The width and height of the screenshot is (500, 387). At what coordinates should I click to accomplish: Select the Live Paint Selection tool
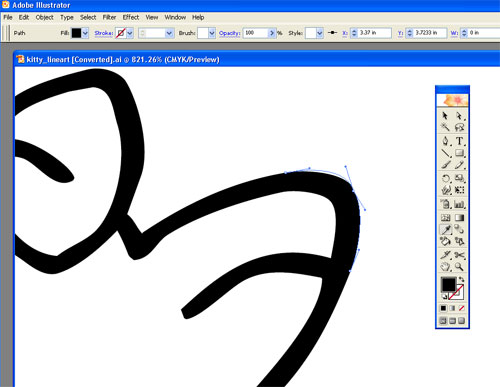[459, 241]
